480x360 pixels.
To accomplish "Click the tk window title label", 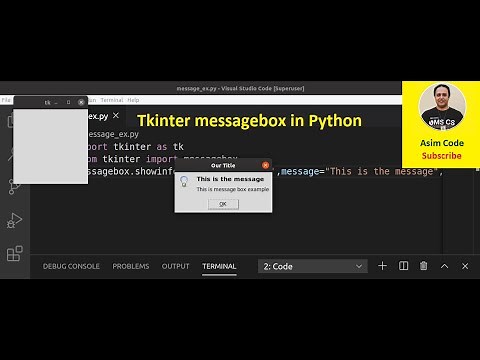I will 47,102.
